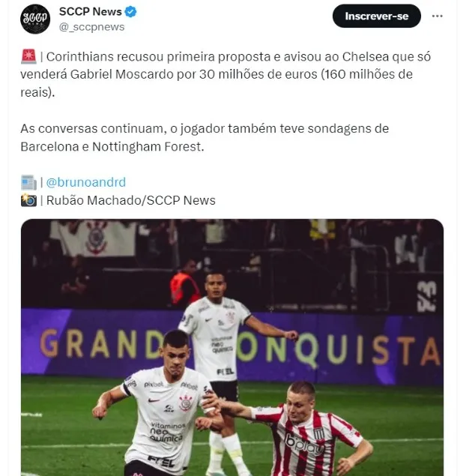Image resolution: width=460 pixels, height=476 pixels.
Task: Click the newspaper emoji before @brunoandrd
Action: coord(28,182)
